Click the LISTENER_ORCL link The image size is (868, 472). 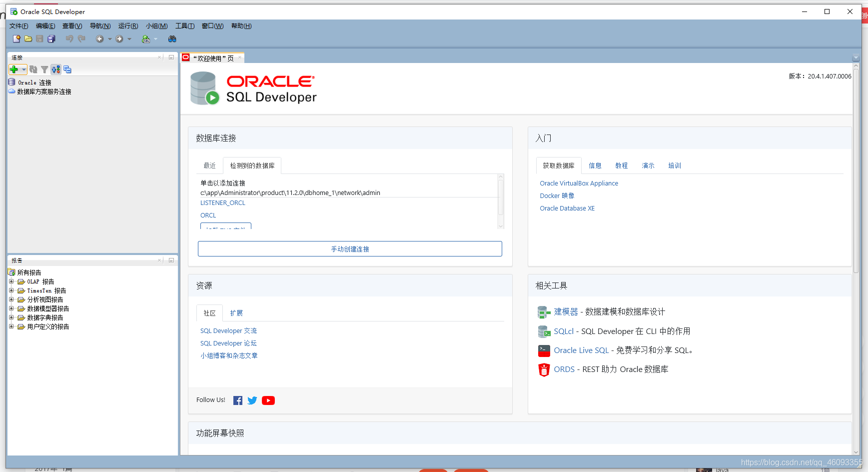223,203
